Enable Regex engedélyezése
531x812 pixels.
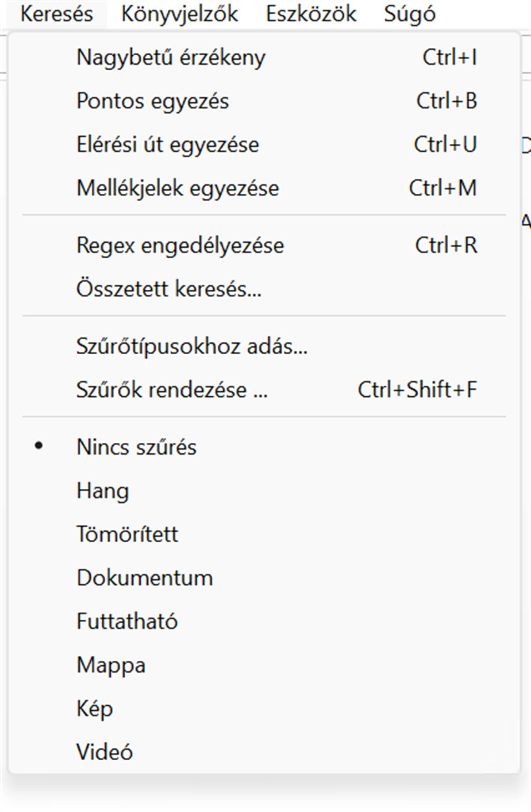[x=180, y=245]
